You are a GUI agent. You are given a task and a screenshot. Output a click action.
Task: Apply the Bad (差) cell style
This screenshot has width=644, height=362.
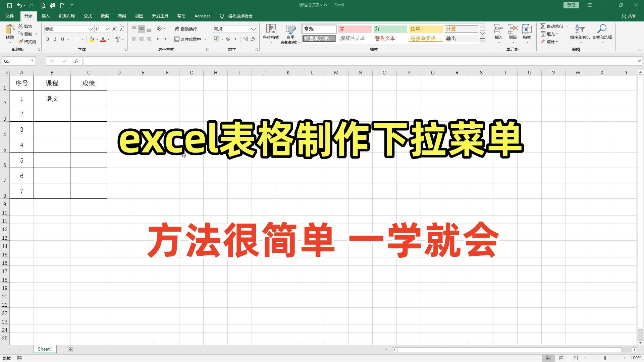(355, 29)
